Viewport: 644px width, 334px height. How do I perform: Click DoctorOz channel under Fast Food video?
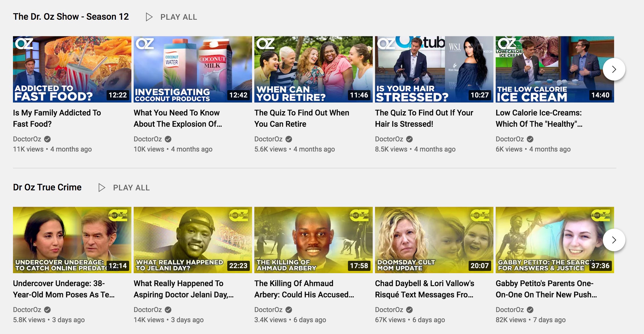[x=27, y=139]
